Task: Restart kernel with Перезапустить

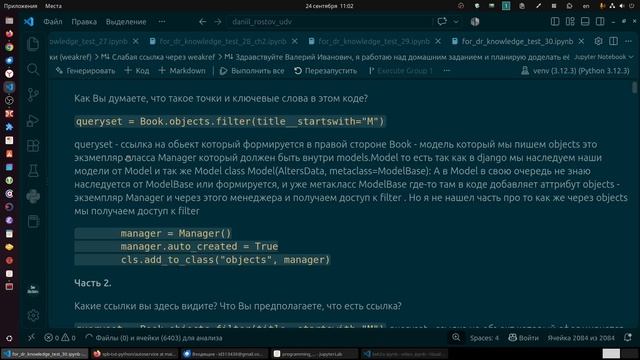Action: pos(326,71)
